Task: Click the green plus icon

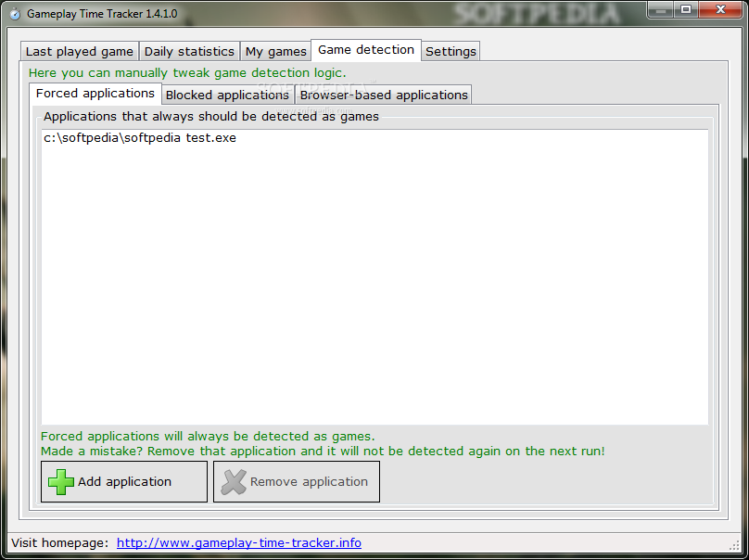Action: (61, 481)
